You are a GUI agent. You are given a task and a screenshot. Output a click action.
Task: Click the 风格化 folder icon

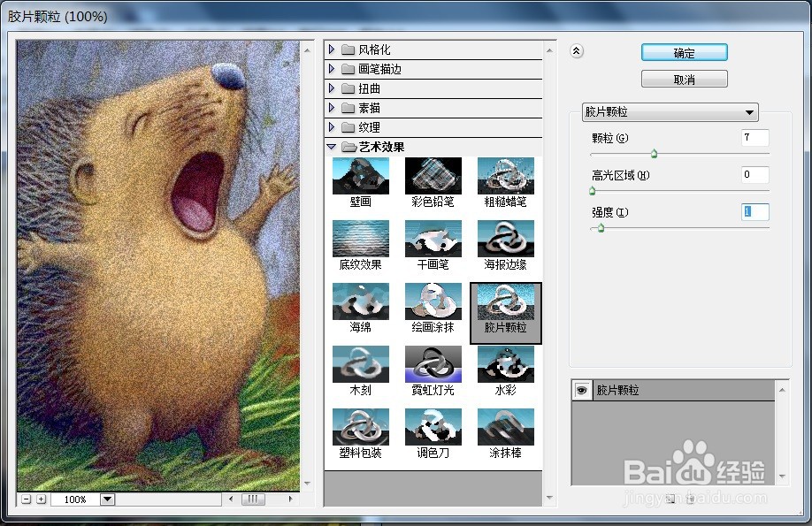348,50
